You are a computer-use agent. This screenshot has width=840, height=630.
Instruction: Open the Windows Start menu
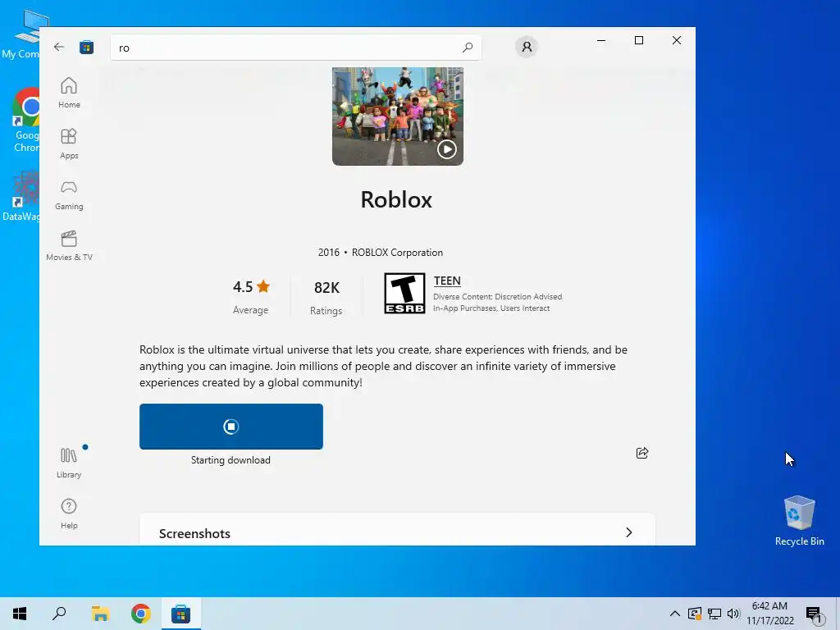pos(20,614)
